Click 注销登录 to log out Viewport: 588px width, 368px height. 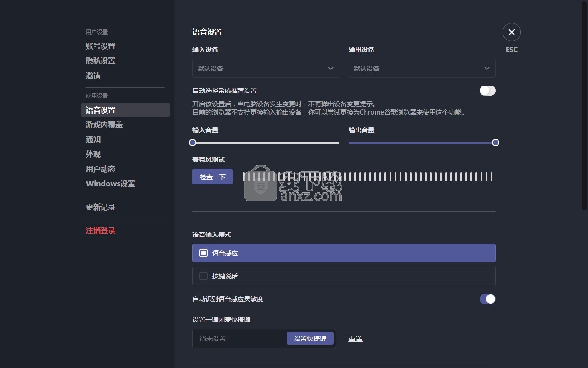click(101, 230)
